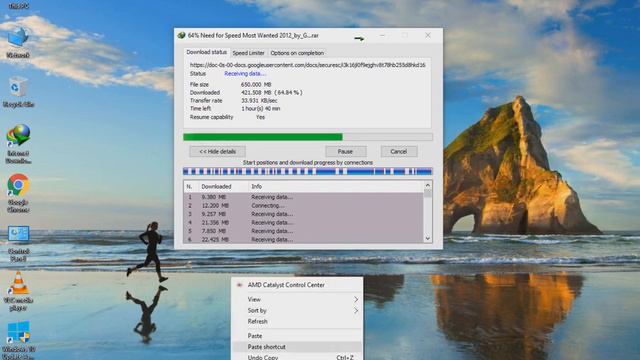Click the green download progress bar
Image resolution: width=640 pixels, height=360 pixels.
(x=308, y=137)
